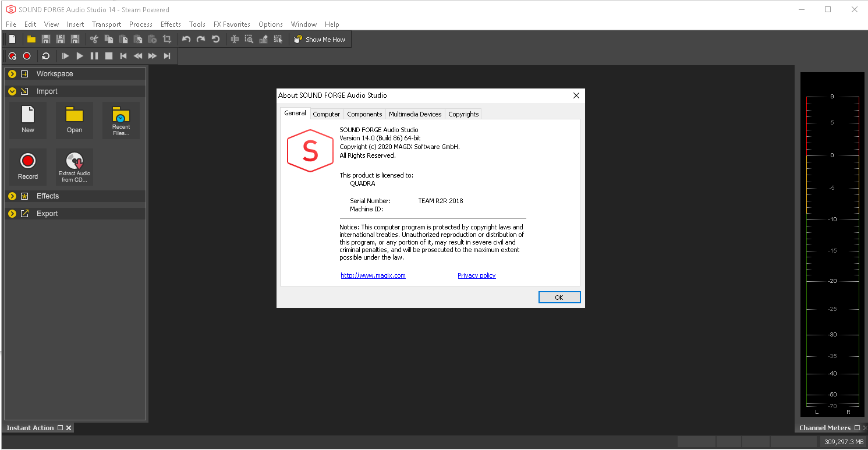
Task: Select the magnify/zoom selection tool icon
Action: click(249, 39)
